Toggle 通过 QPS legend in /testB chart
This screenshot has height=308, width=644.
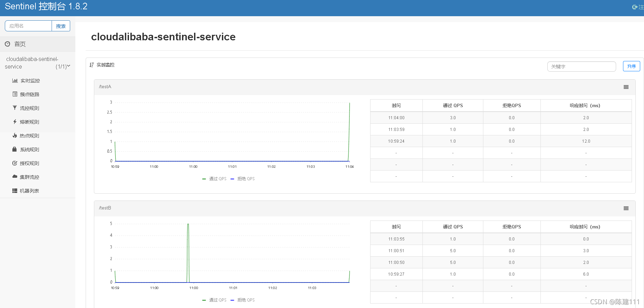coord(214,300)
